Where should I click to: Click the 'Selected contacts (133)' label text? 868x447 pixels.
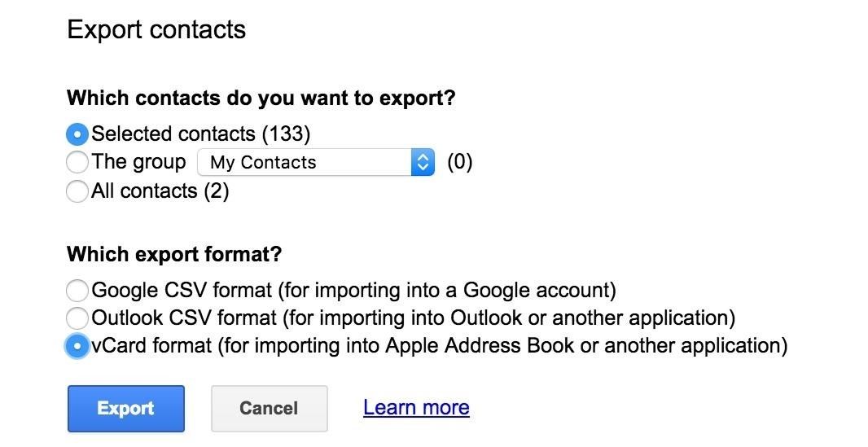coord(201,134)
